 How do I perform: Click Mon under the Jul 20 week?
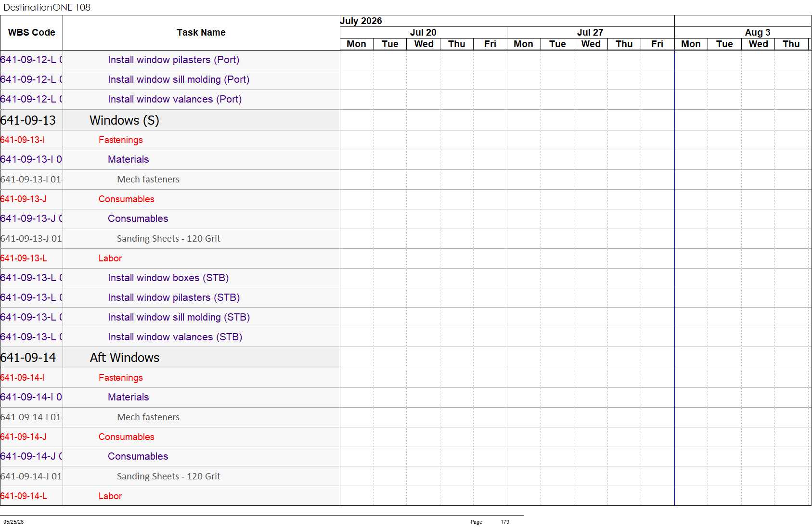356,44
